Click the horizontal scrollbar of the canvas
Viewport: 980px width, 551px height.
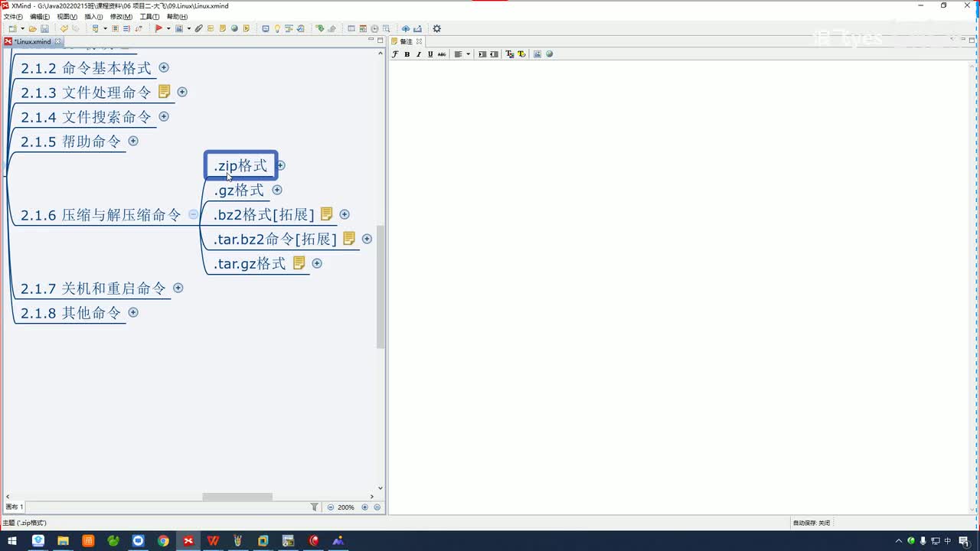point(237,497)
